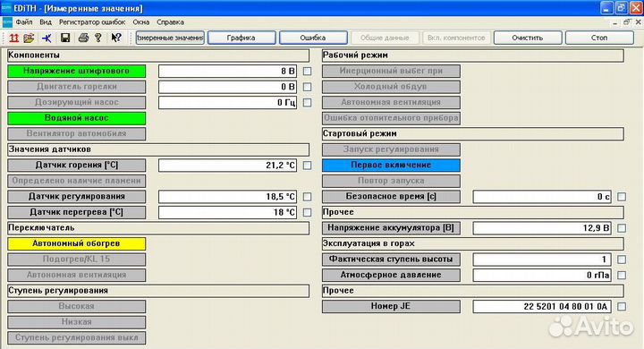Click the EDiTH app icon beside Файл

click(7, 22)
